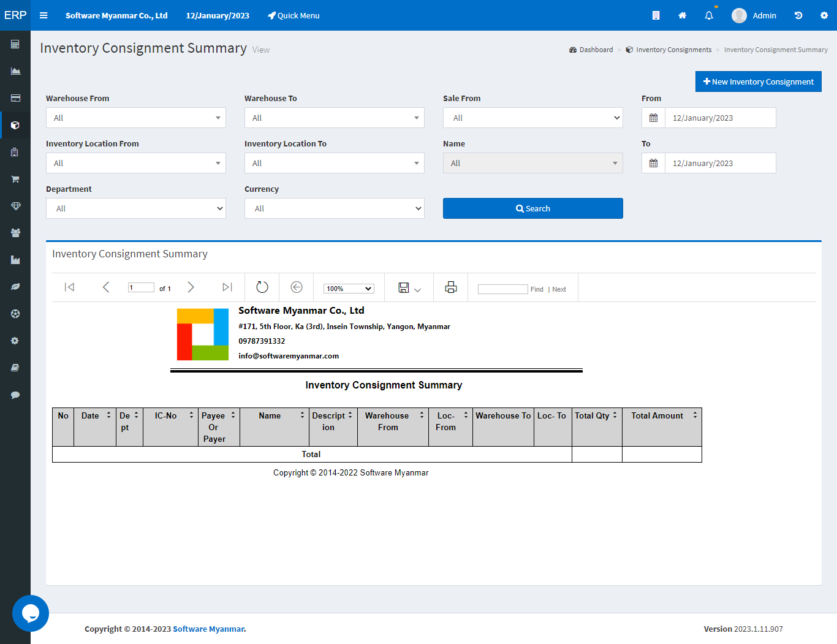The width and height of the screenshot is (837, 644).
Task: Open the export save dropdown
Action: (410, 288)
